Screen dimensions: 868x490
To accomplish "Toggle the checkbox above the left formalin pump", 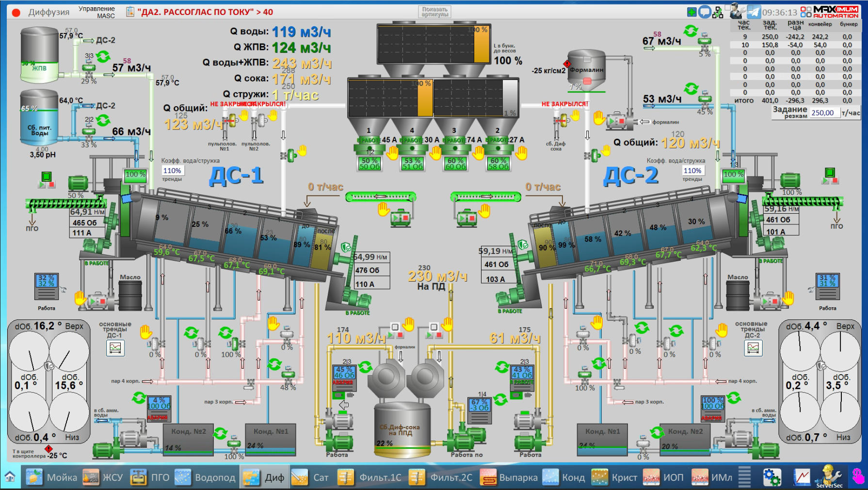I will [395, 327].
